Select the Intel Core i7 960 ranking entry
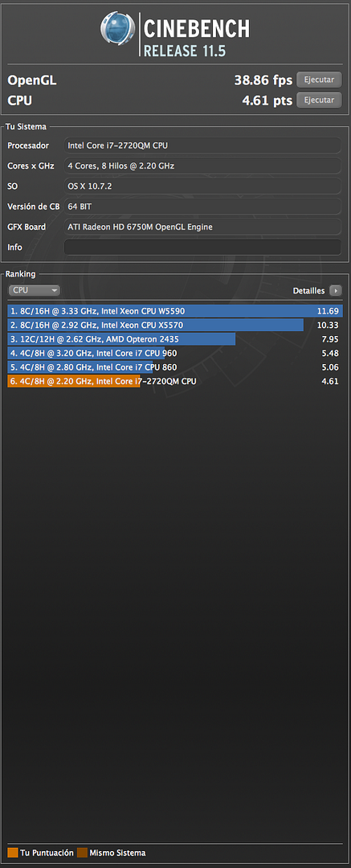The height and width of the screenshot is (868, 351). pyautogui.click(x=175, y=353)
